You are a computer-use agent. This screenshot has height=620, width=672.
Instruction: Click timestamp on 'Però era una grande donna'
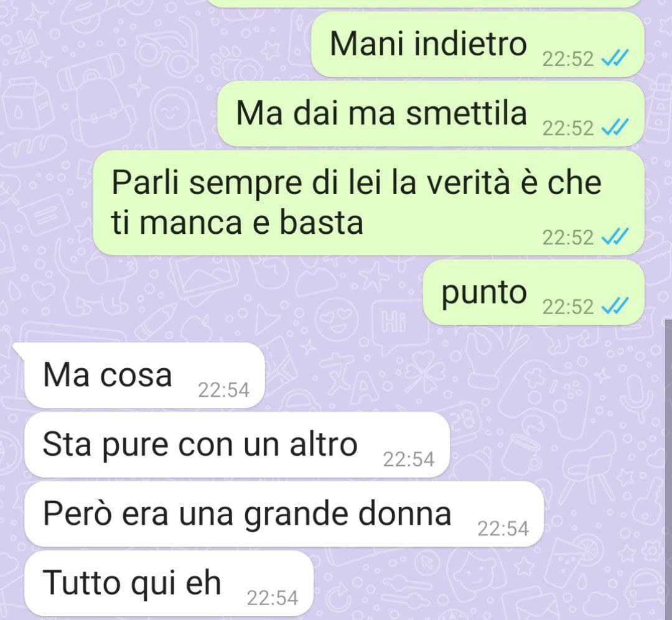503,529
